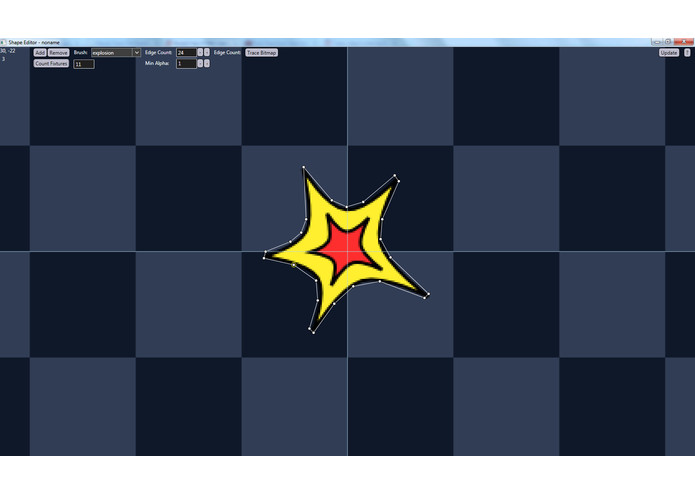Maximize the Shape Editor window
The image size is (695, 494).
(x=668, y=42)
